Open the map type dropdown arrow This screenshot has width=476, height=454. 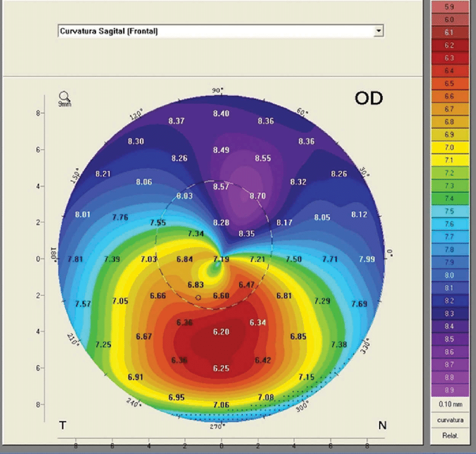[379, 31]
